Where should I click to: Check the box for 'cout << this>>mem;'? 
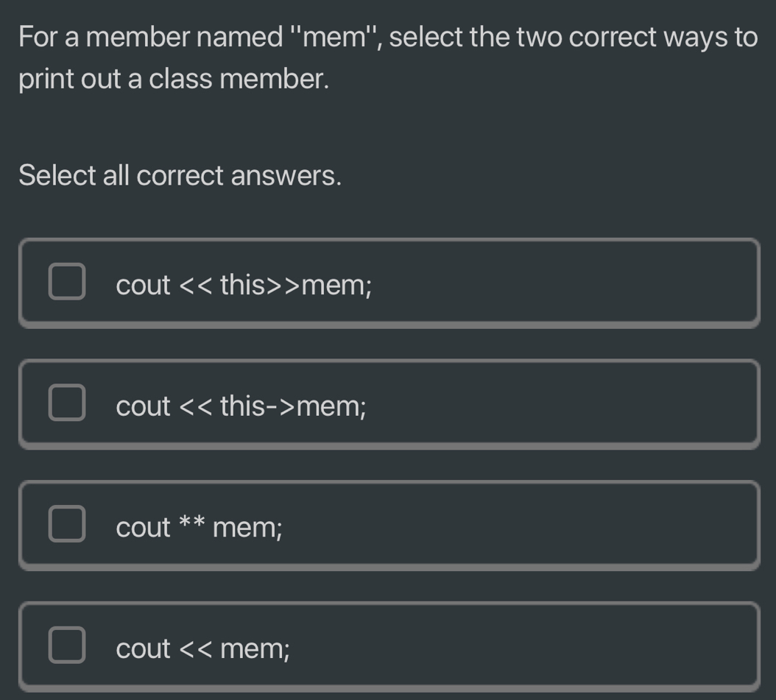67,284
